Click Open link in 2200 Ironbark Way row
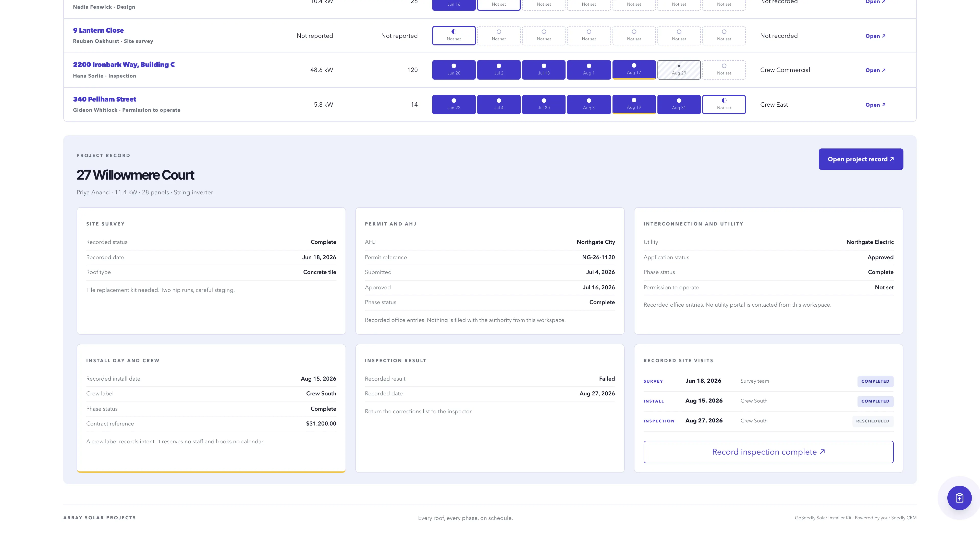This screenshot has height=551, width=980. click(875, 70)
